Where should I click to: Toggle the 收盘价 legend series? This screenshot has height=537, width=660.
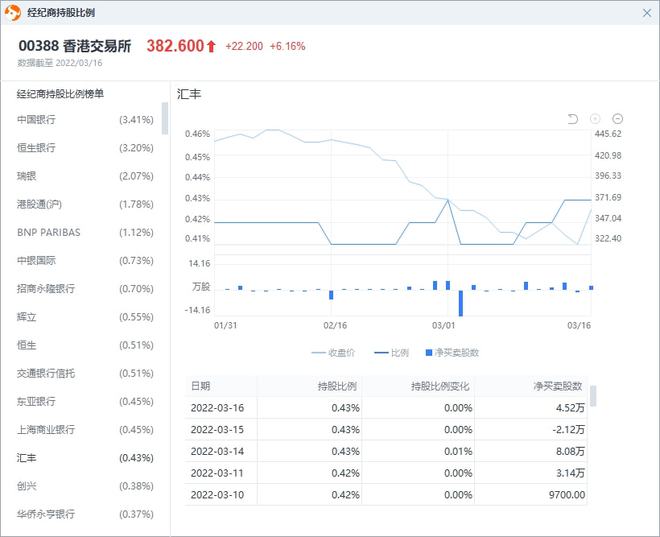point(333,353)
